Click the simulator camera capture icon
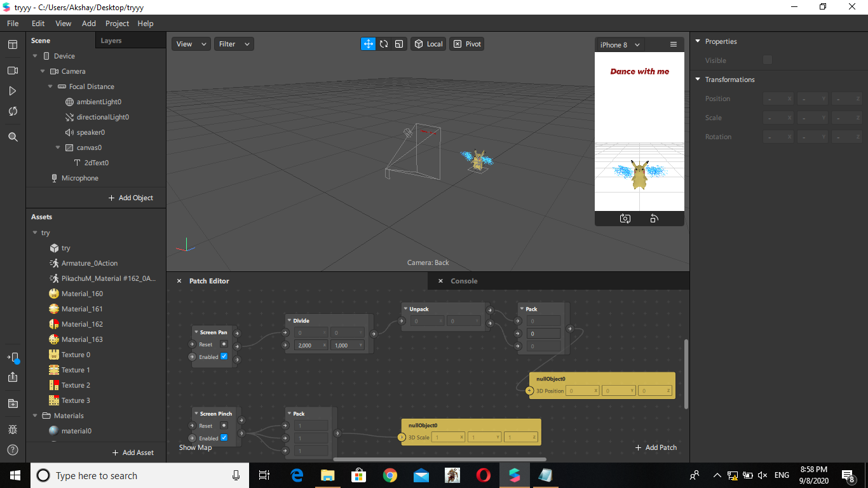The height and width of the screenshot is (488, 868). [x=625, y=219]
